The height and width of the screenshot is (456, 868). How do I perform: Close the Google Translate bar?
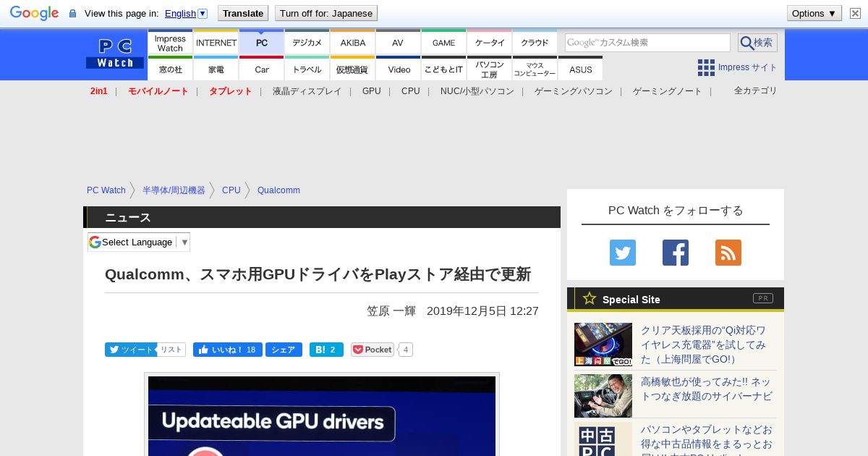(856, 13)
